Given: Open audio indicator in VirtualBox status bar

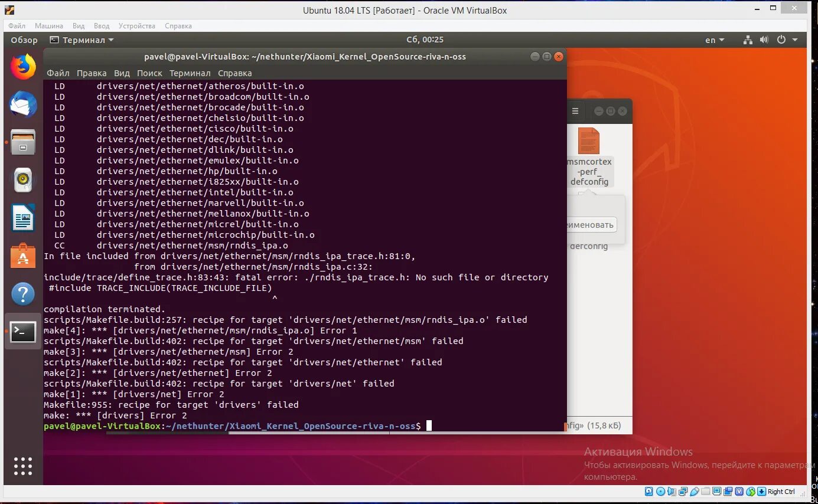Looking at the screenshot, I should 672,492.
